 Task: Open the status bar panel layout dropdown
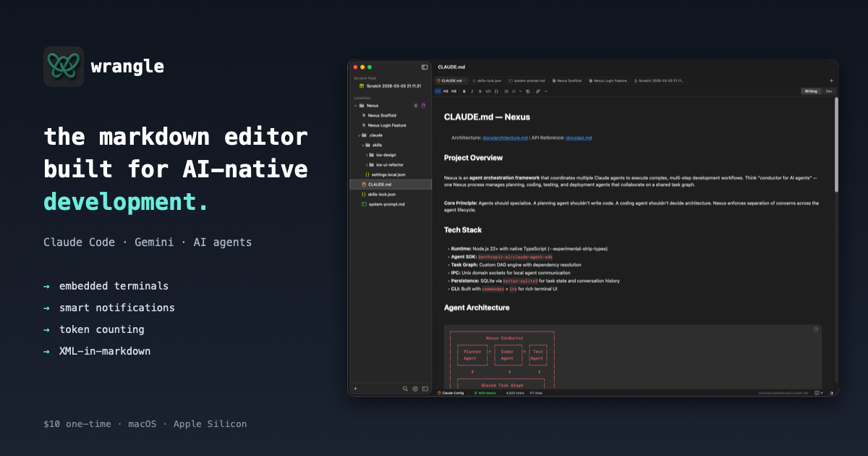(x=819, y=393)
